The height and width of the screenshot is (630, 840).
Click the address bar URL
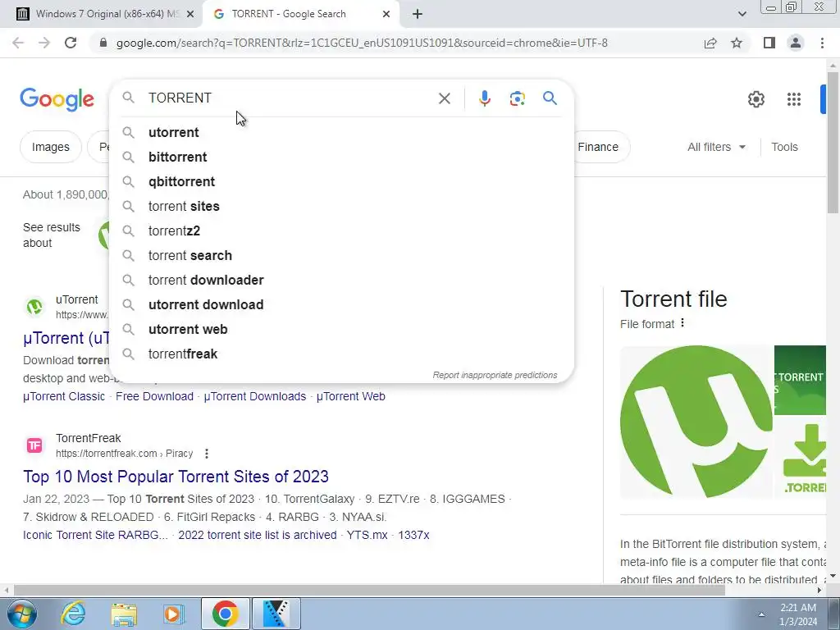point(362,43)
